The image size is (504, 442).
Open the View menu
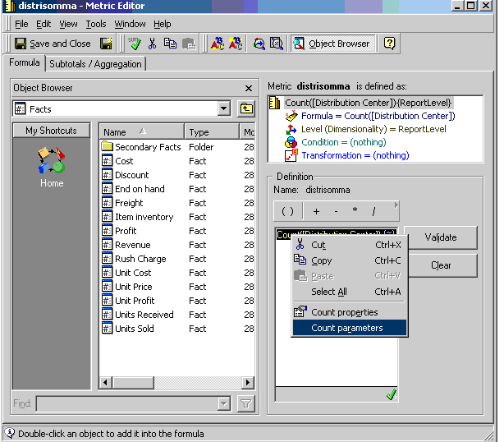coord(68,24)
